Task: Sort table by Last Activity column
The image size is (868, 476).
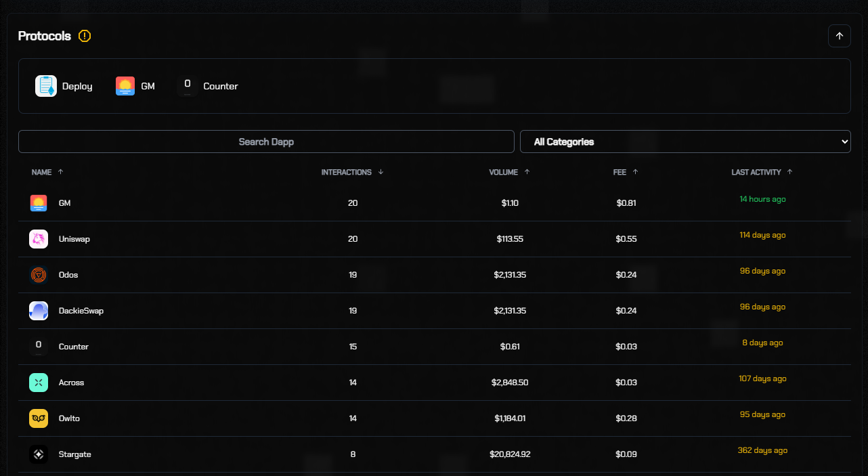Action: coord(756,172)
